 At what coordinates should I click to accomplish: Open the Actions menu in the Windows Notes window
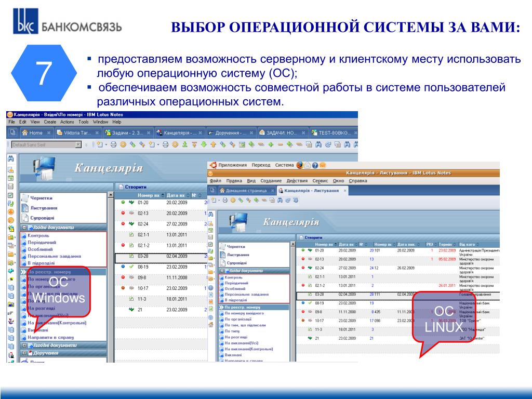[67, 122]
